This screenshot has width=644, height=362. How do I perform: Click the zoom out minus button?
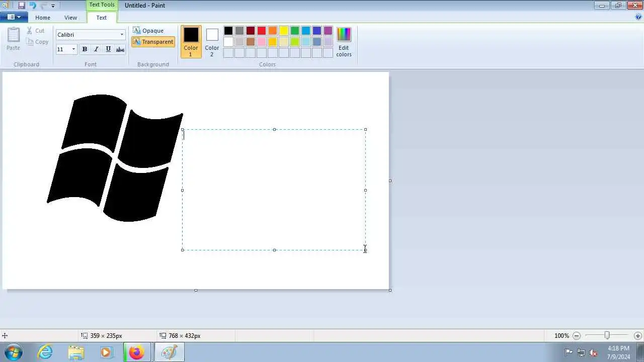[x=577, y=335]
